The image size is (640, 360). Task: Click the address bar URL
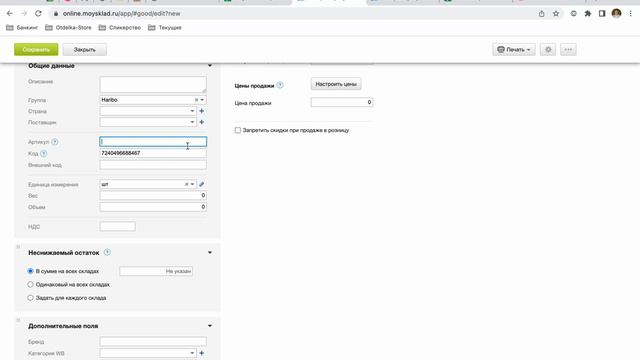point(121,13)
